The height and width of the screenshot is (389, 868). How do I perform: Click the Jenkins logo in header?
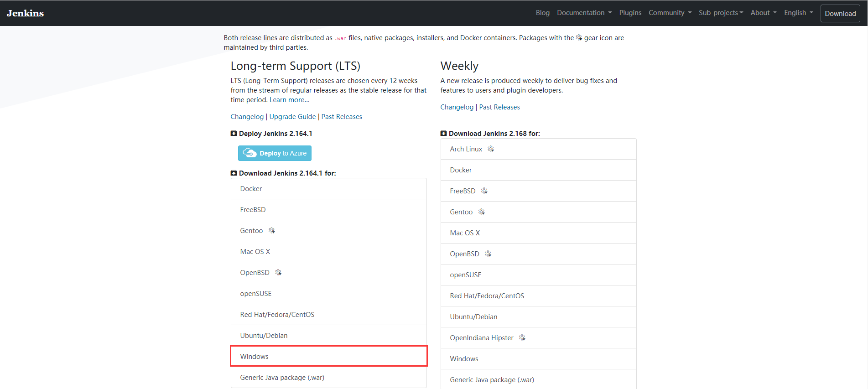click(x=25, y=13)
